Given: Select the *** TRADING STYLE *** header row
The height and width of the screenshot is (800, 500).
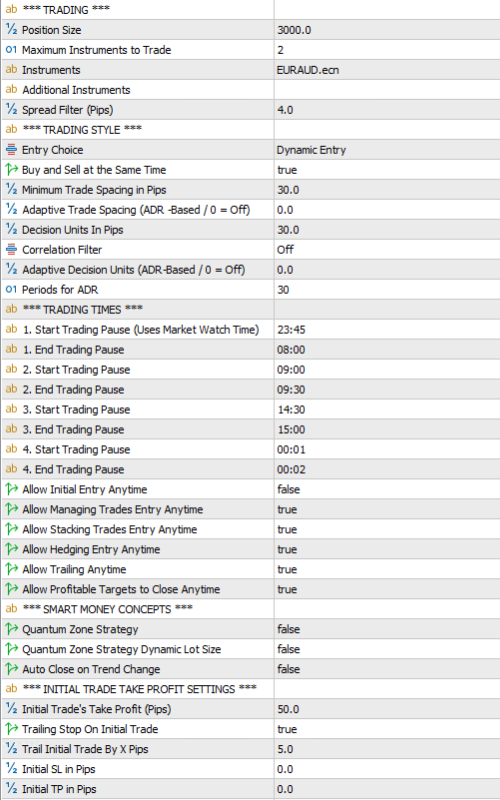Looking at the screenshot, I should 250,130.
